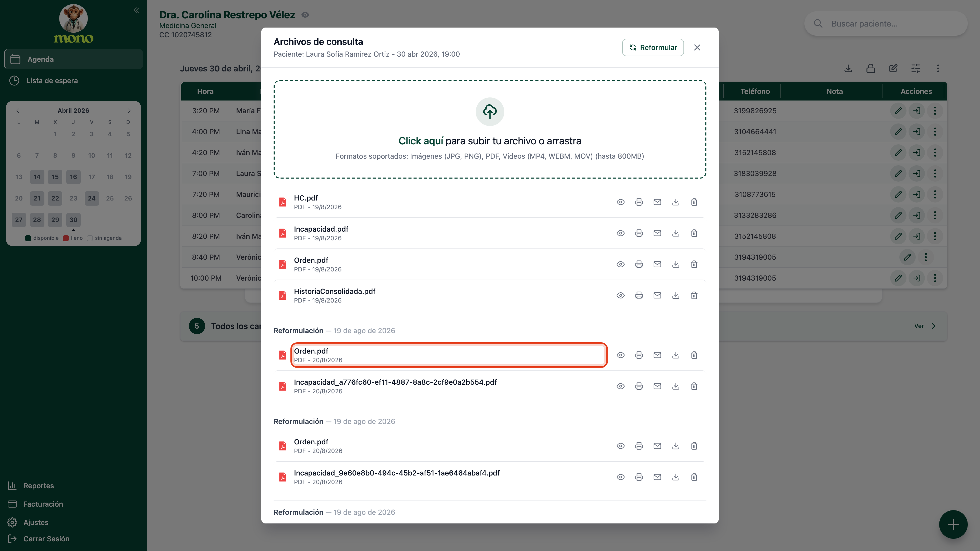Go to previous month in calendar
This screenshot has height=551, width=980.
pyautogui.click(x=18, y=111)
